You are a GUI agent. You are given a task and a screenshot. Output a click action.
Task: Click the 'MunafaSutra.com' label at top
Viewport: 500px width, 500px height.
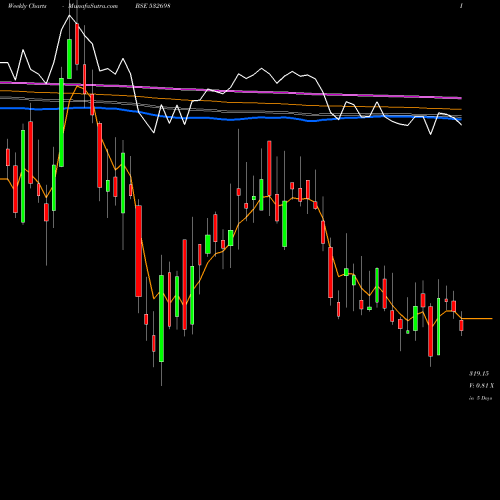pyautogui.click(x=93, y=6)
